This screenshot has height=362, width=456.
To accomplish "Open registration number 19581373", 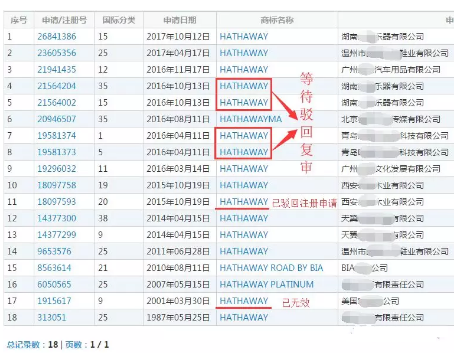I will pyautogui.click(x=57, y=152).
